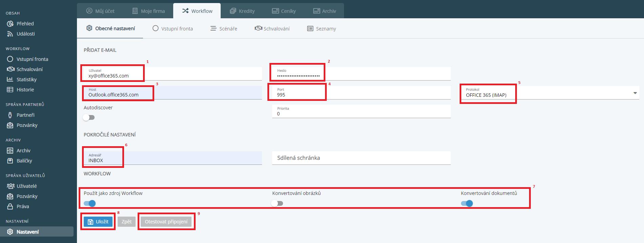
Task: Turn on Konvertování obrázků switch
Action: click(277, 203)
